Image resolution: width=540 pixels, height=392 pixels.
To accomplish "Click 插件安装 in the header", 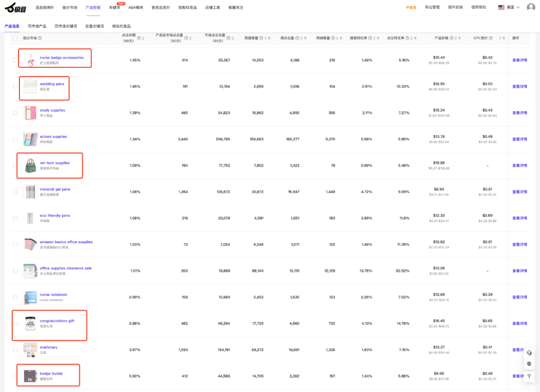I will [x=455, y=7].
